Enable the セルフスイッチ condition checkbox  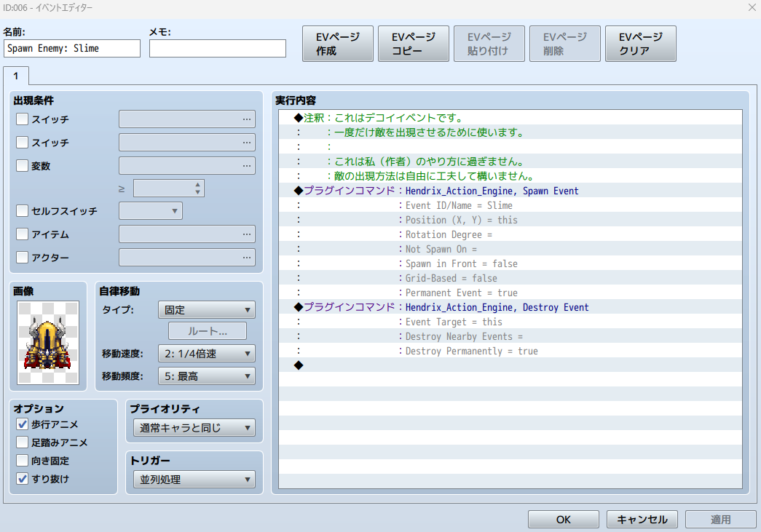23,211
